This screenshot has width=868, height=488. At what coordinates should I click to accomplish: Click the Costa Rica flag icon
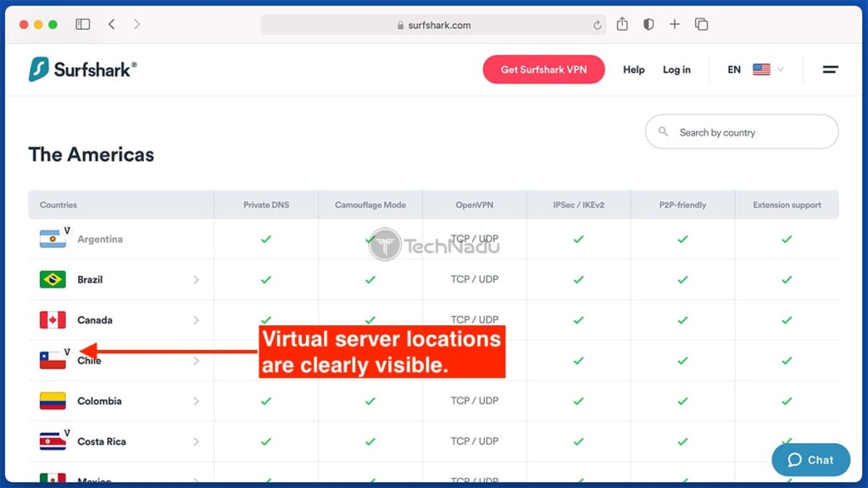point(53,441)
